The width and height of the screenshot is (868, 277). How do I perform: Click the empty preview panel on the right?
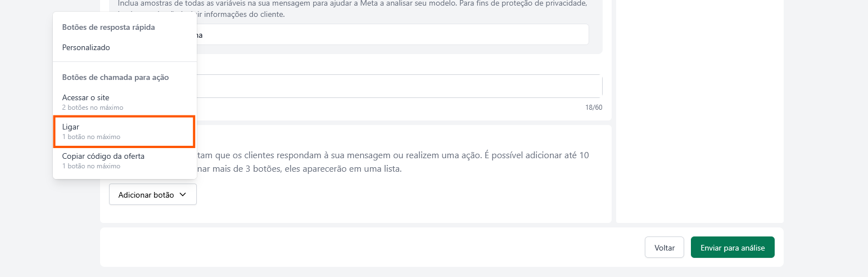click(x=699, y=113)
